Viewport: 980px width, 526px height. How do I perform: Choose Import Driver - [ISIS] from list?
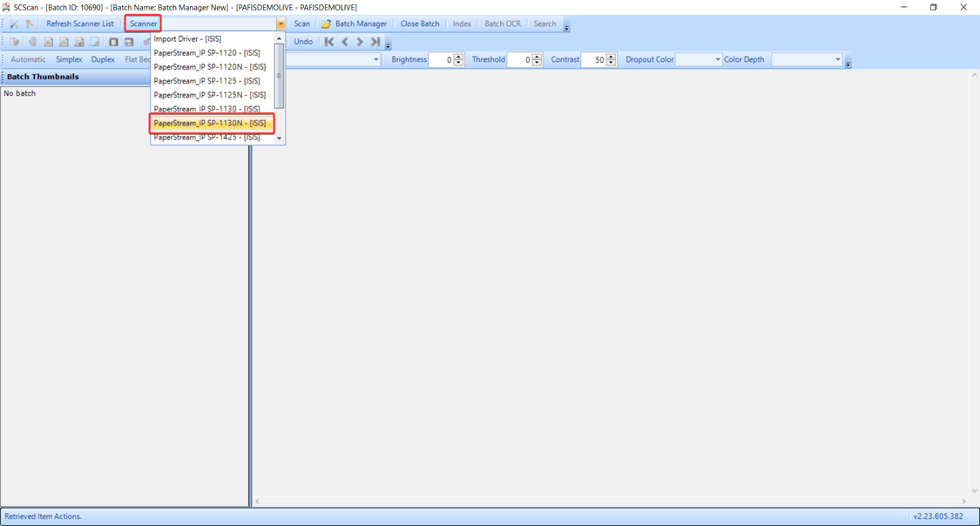click(187, 39)
